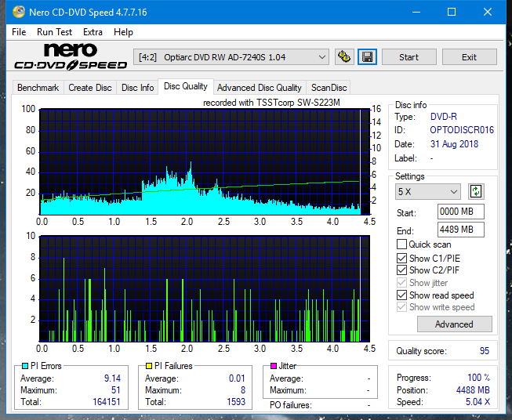The width and height of the screenshot is (512, 420).
Task: Click the PI Failures graph area
Action: pyautogui.click(x=205, y=289)
